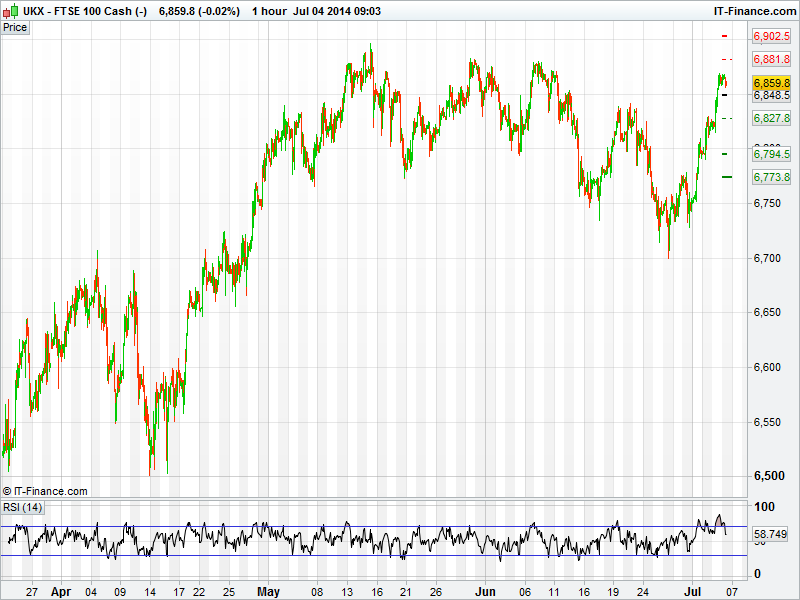
Task: Click the red marker beside 6,902.5
Action: [x=725, y=36]
